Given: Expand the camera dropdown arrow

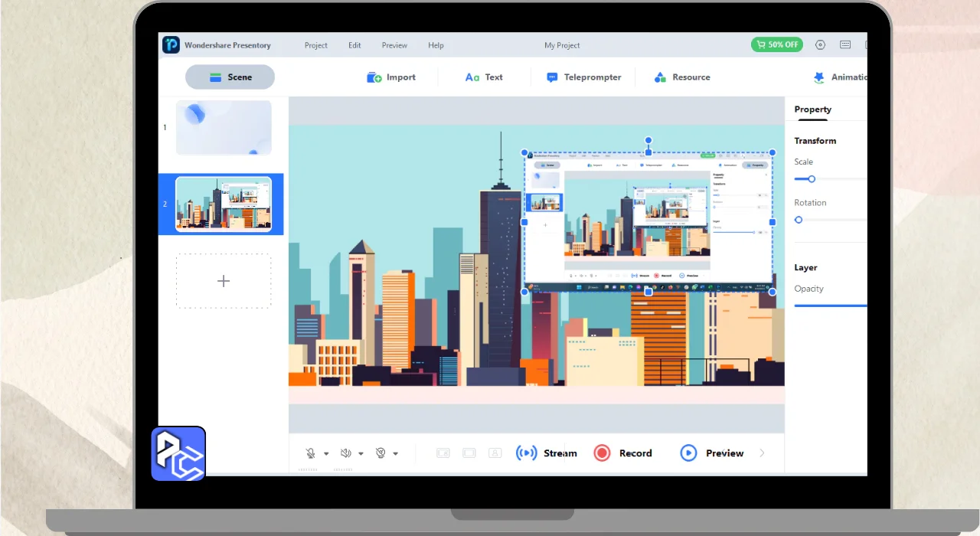Looking at the screenshot, I should click(x=396, y=454).
